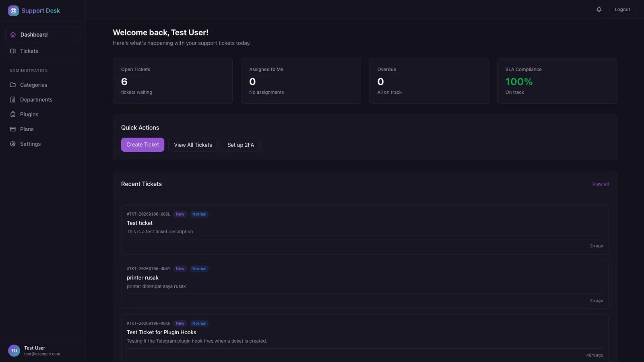644x362 pixels.
Task: Open notifications with the bell icon
Action: [x=599, y=9]
